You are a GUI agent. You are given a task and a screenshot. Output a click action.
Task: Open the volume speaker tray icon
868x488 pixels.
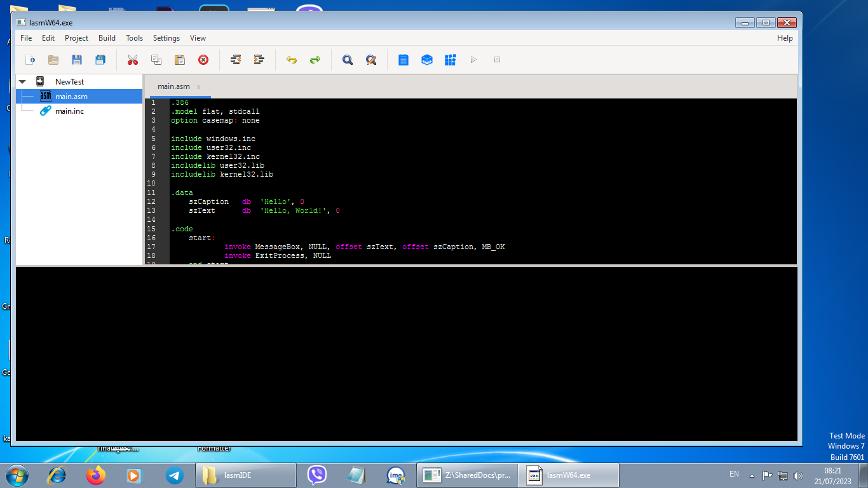(x=798, y=475)
